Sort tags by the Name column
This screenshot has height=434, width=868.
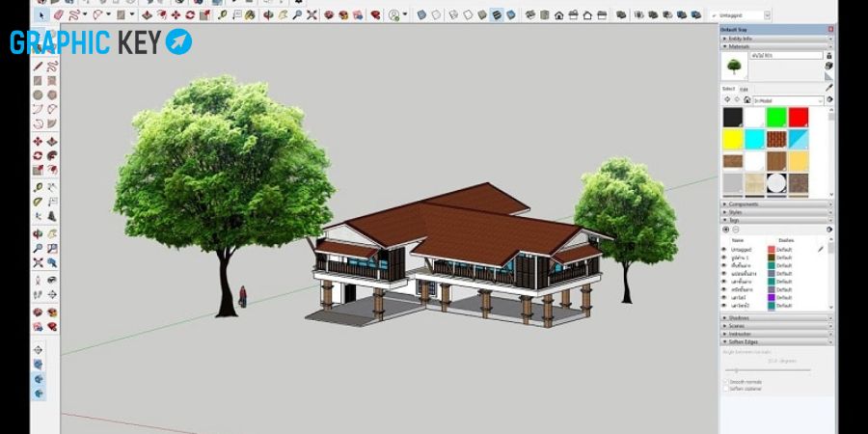(738, 240)
